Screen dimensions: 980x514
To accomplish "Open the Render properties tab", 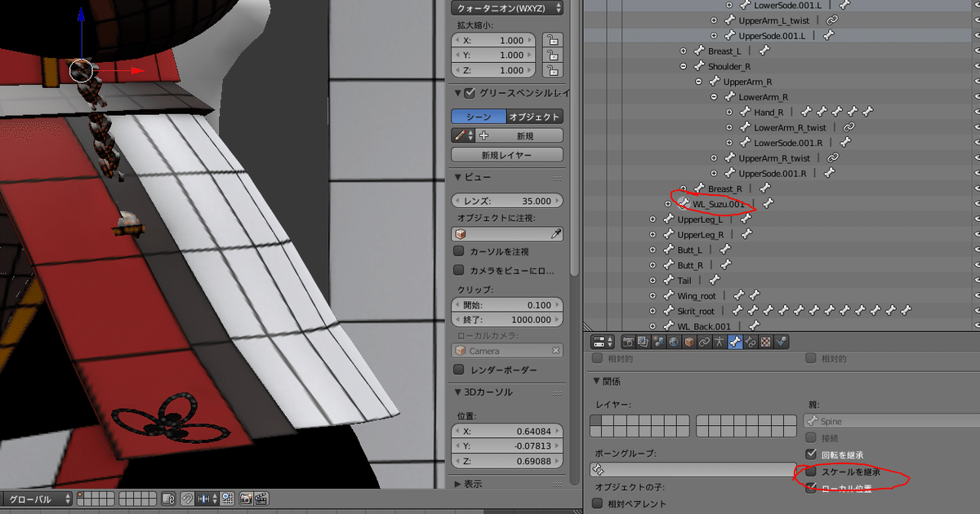I will [629, 342].
